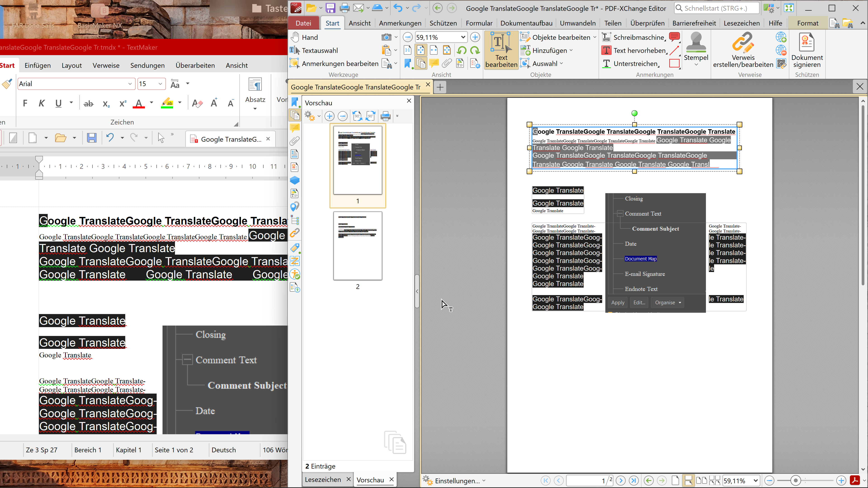Open the layers pane in the sidebar

pos(295,181)
